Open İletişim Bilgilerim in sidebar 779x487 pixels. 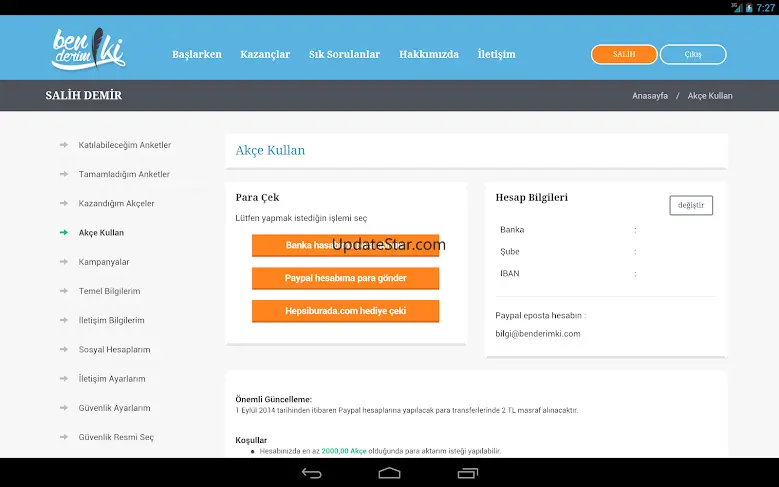pos(111,320)
